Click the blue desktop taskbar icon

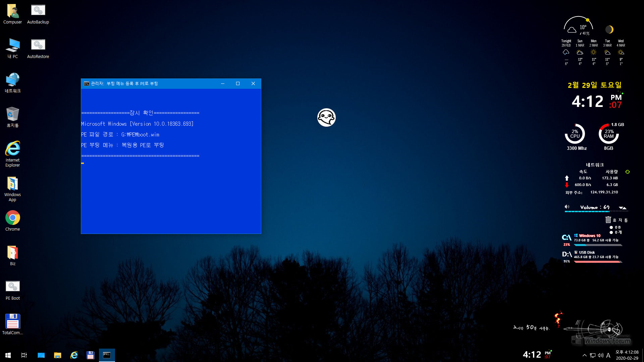pyautogui.click(x=41, y=355)
